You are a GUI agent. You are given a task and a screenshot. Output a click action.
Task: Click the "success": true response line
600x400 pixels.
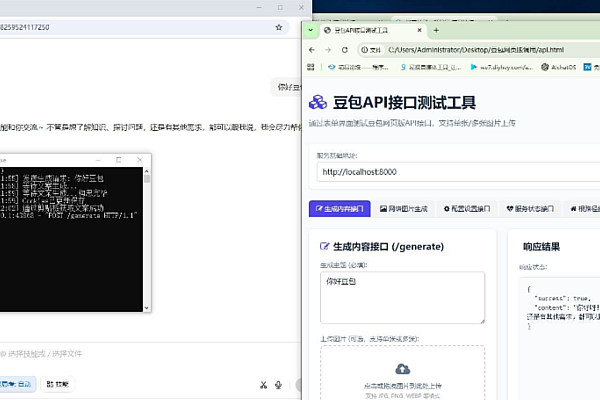562,299
